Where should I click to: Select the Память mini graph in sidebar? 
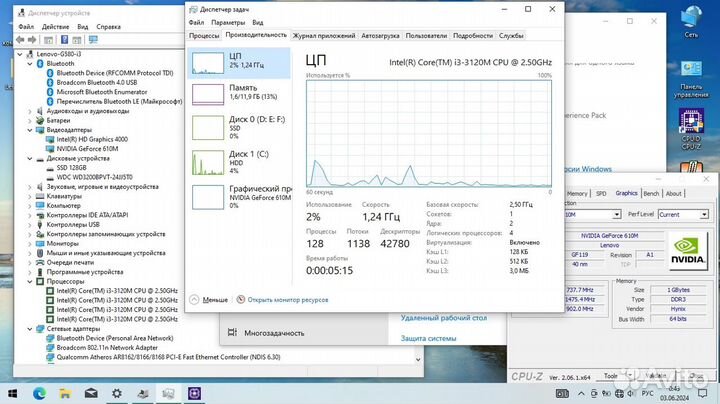point(208,94)
